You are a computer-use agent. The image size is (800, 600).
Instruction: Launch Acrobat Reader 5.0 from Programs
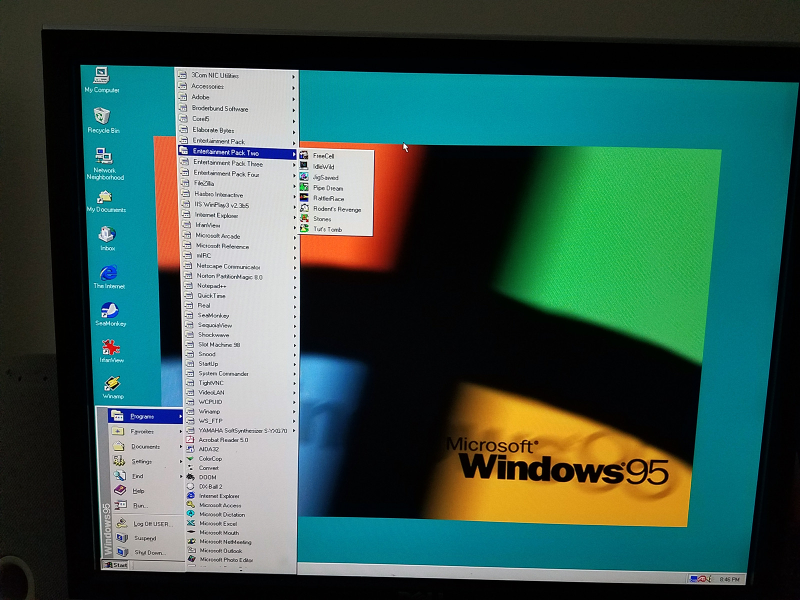(x=240, y=439)
